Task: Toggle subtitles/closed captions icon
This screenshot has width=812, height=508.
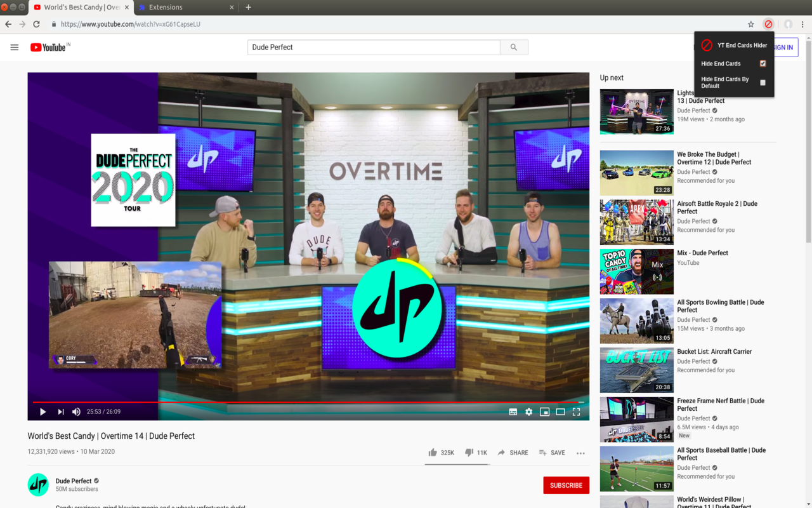Action: point(513,411)
